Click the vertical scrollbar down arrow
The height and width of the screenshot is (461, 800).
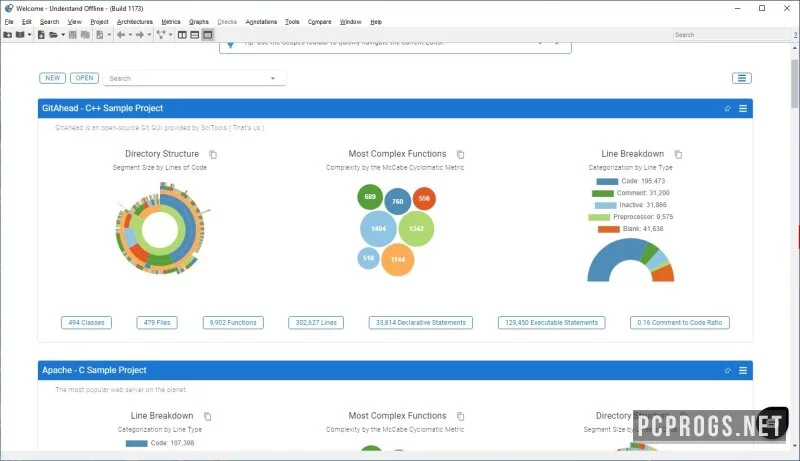click(795, 445)
